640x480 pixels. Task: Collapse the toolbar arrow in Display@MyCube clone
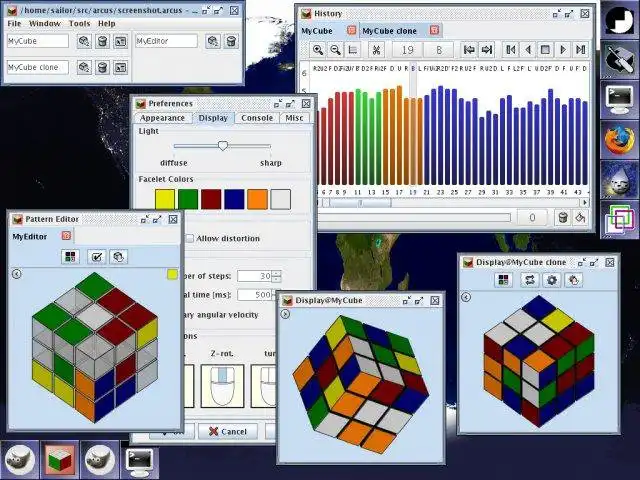click(466, 297)
